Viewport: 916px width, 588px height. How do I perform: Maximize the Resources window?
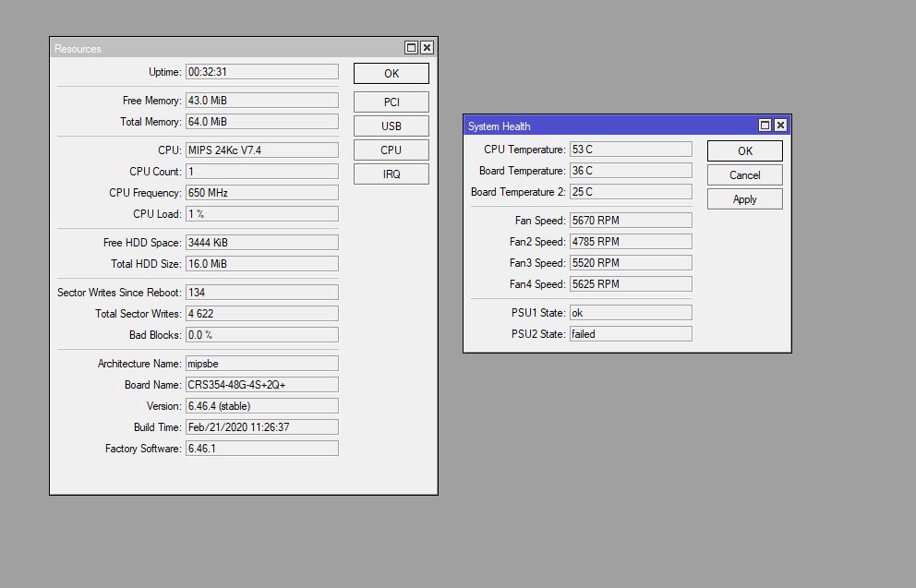411,48
